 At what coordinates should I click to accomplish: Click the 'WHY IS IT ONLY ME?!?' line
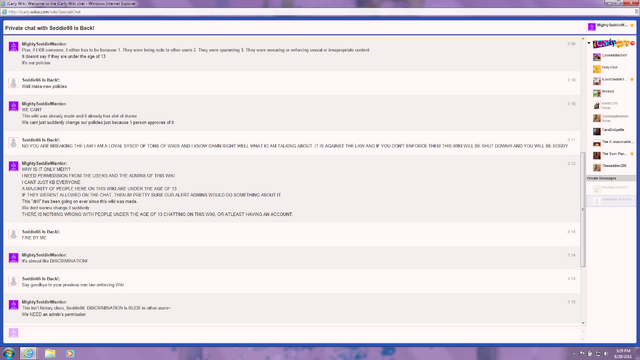(x=46, y=169)
